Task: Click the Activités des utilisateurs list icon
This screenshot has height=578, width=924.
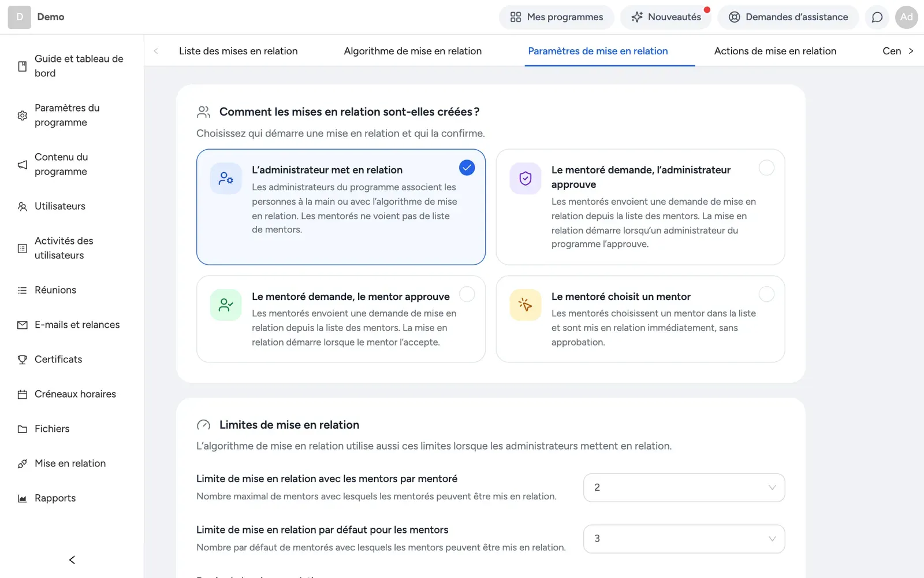Action: click(23, 249)
